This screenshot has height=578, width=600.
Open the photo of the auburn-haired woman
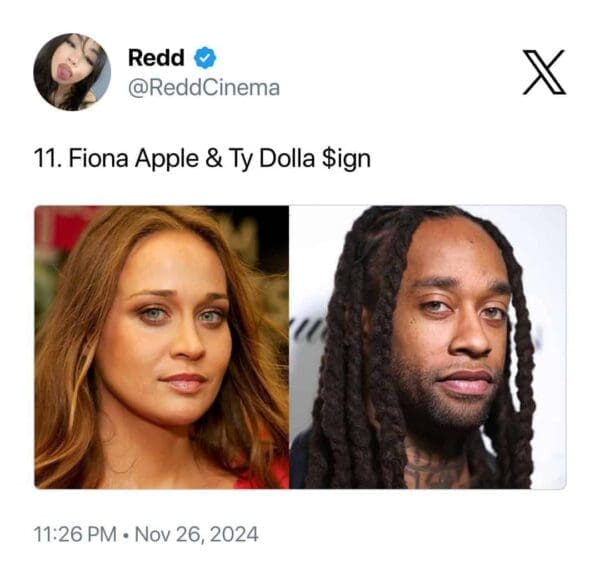coord(161,347)
